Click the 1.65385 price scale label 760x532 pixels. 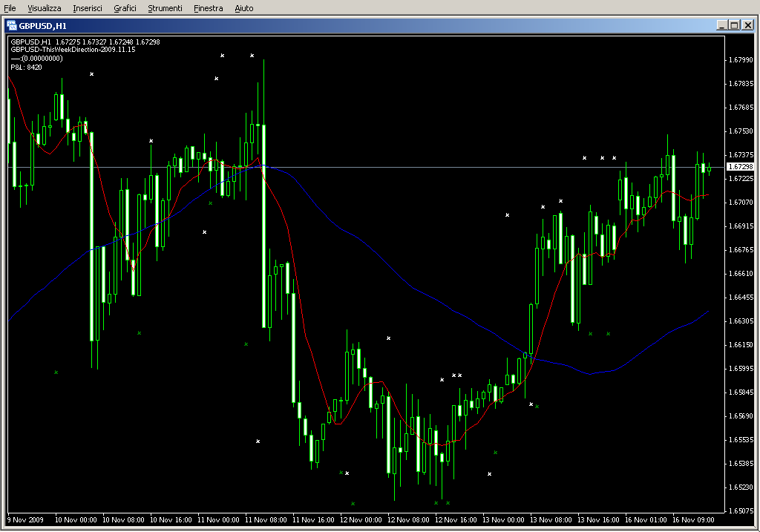click(741, 464)
